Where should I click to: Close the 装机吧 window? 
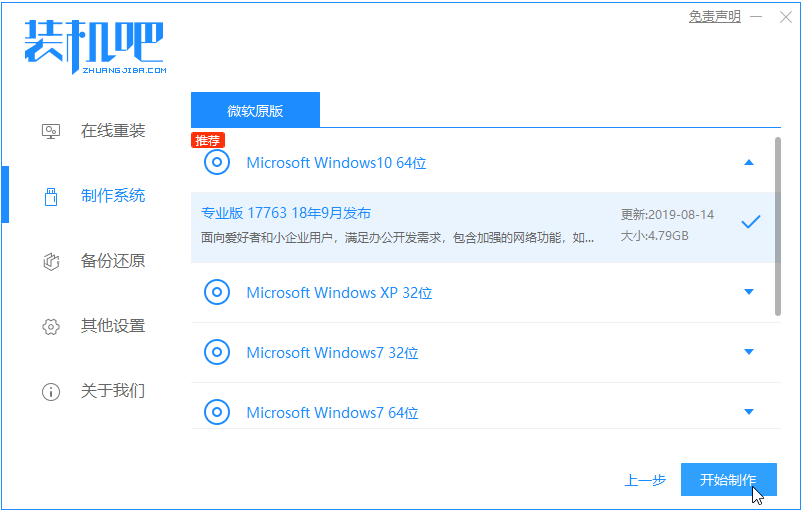click(786, 17)
